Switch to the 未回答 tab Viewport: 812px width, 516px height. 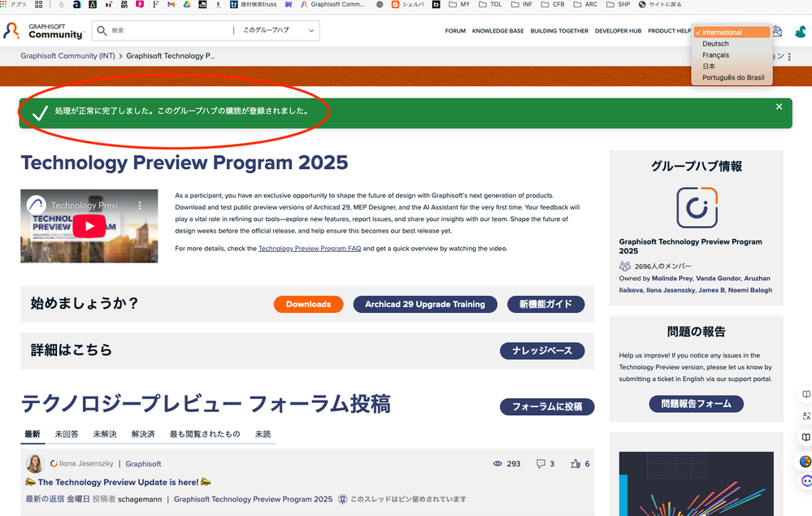pyautogui.click(x=67, y=434)
